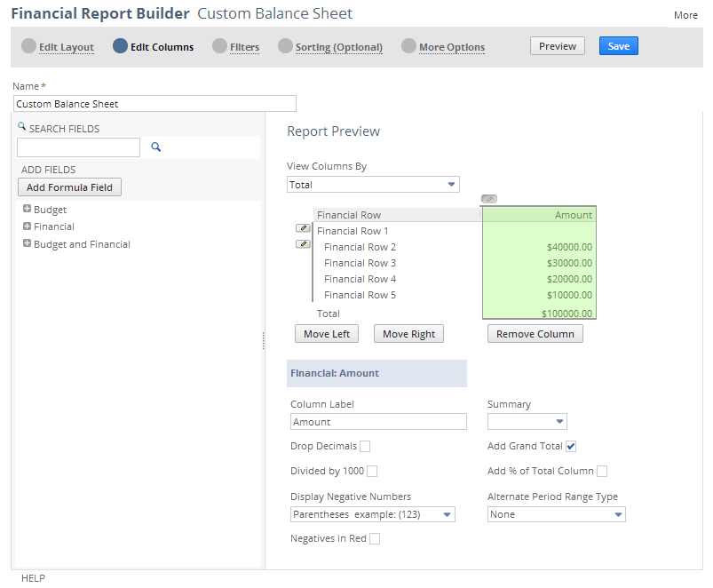
Task: Select the green highlighted Amount column header
Action: coord(539,215)
